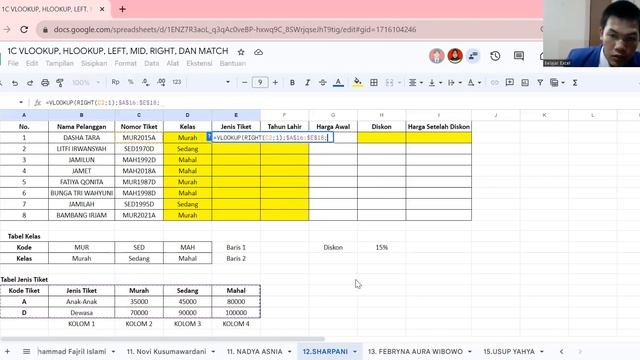Screen dimensions: 640x360
Task: Open 12.SHARPANI tab dropdown arrow
Action: 355,351
